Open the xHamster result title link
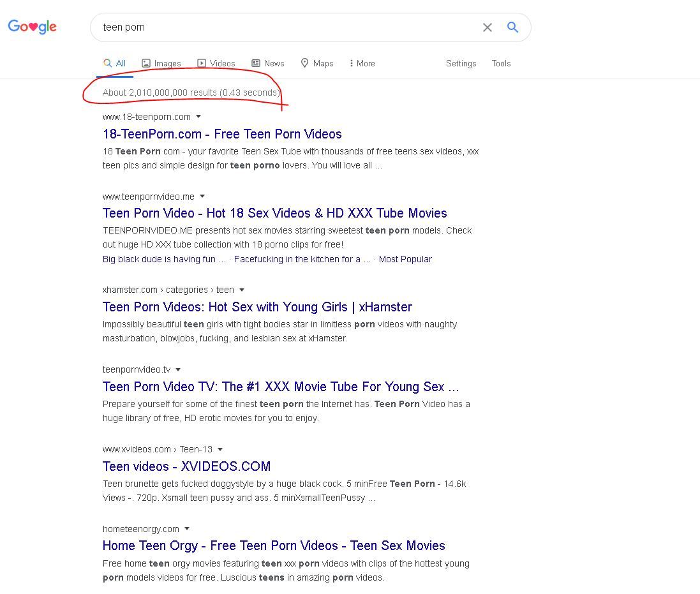 click(257, 307)
